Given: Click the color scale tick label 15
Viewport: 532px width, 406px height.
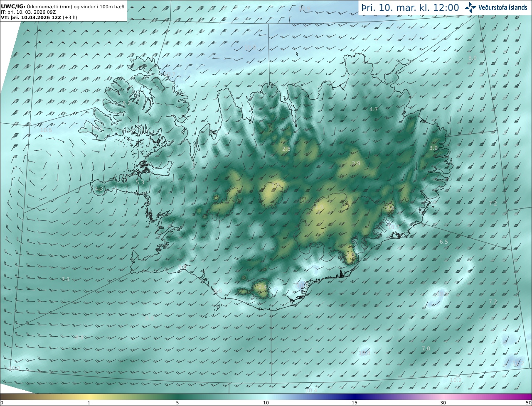Looking at the screenshot, I should pos(355,403).
